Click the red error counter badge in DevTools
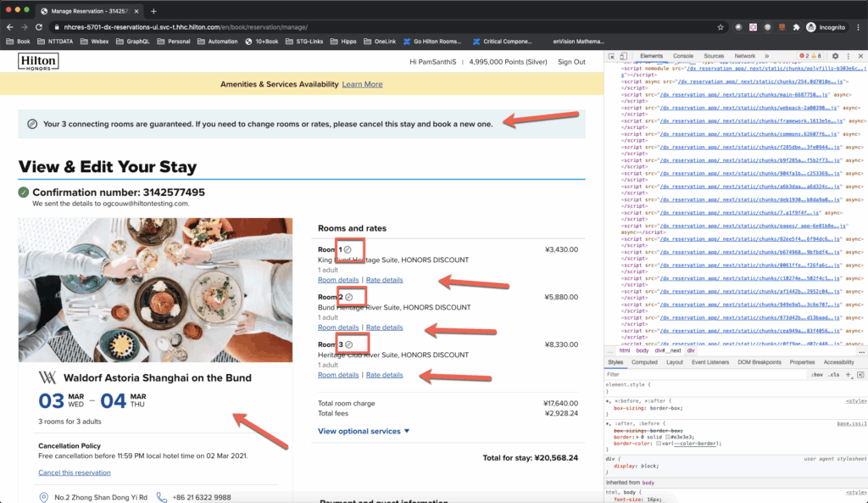Image resolution: width=868 pixels, height=503 pixels. tap(804, 57)
